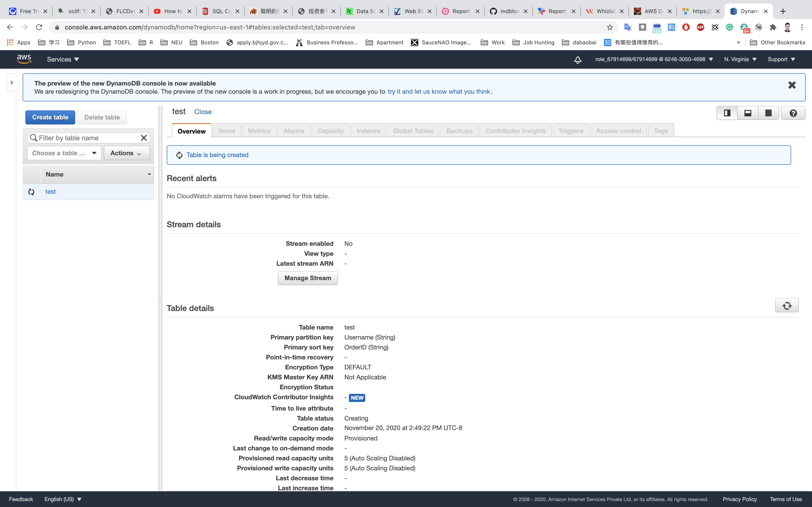Expand the collapsed left navigation panel
812x507 pixels.
tap(12, 82)
